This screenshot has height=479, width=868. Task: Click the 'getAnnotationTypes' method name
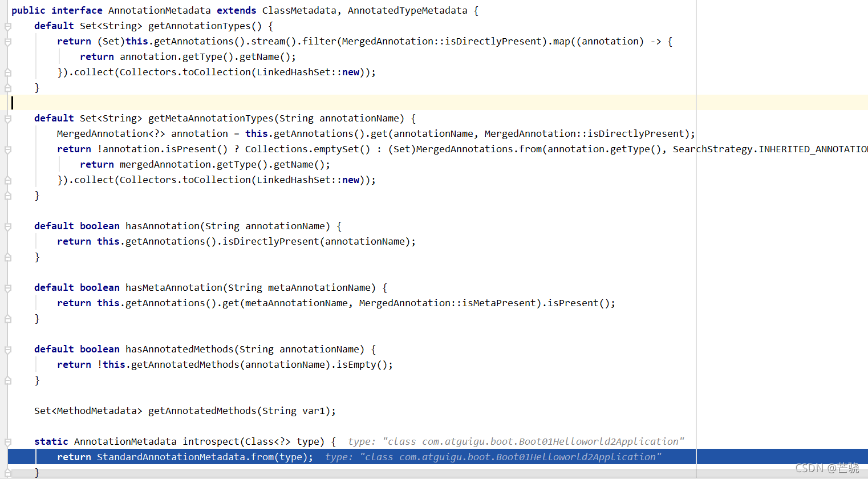pyautogui.click(x=200, y=26)
